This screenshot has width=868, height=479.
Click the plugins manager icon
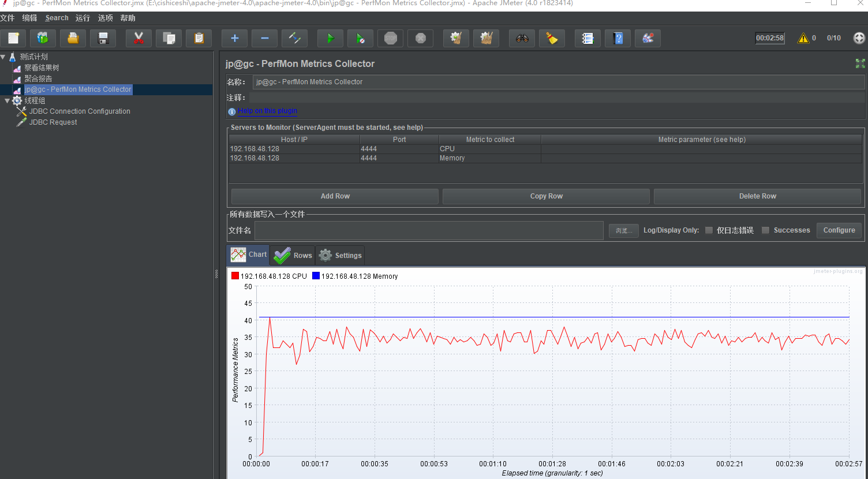click(x=648, y=38)
